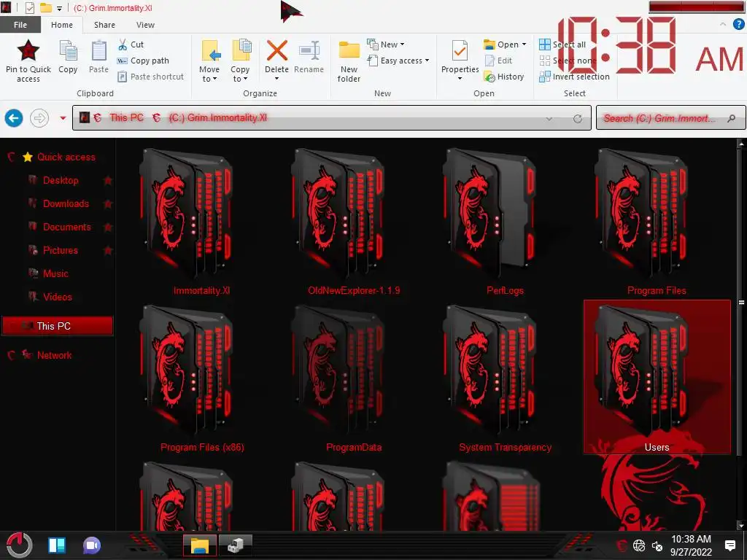
Task: Select the System Transparency folder
Action: [x=505, y=378]
